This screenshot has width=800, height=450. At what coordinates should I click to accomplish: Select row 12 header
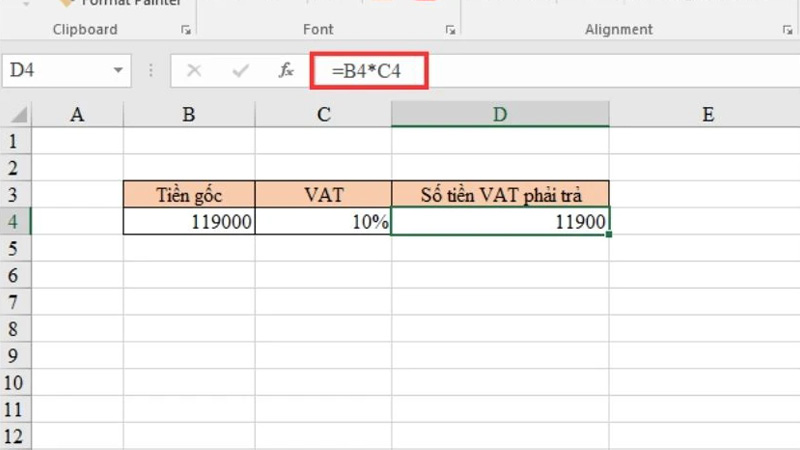15,436
